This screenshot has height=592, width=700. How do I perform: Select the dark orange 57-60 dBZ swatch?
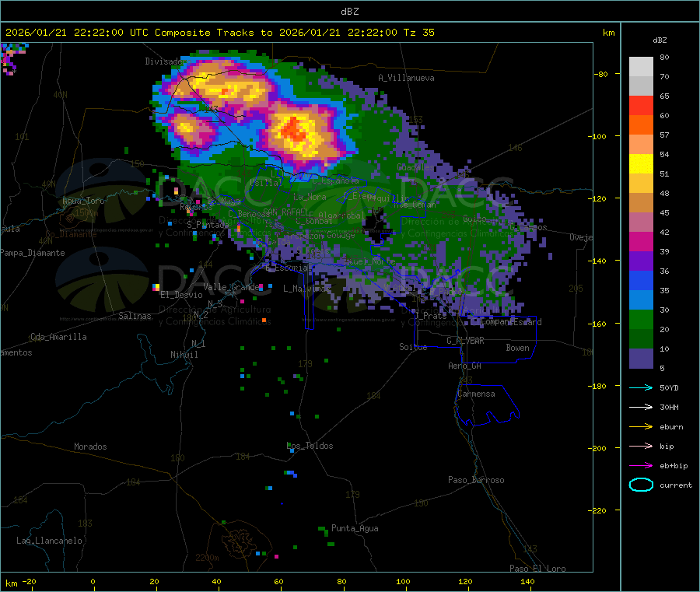641,125
